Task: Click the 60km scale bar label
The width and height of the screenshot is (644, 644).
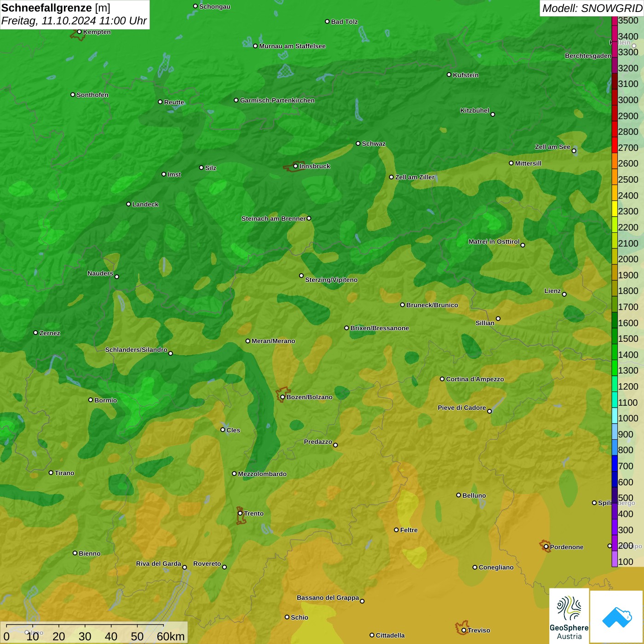Action: tap(171, 636)
